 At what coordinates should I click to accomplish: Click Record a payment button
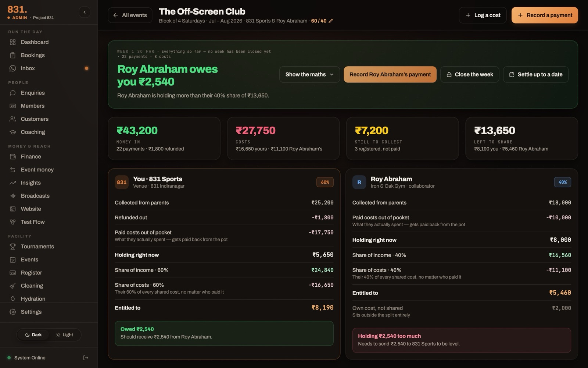545,15
